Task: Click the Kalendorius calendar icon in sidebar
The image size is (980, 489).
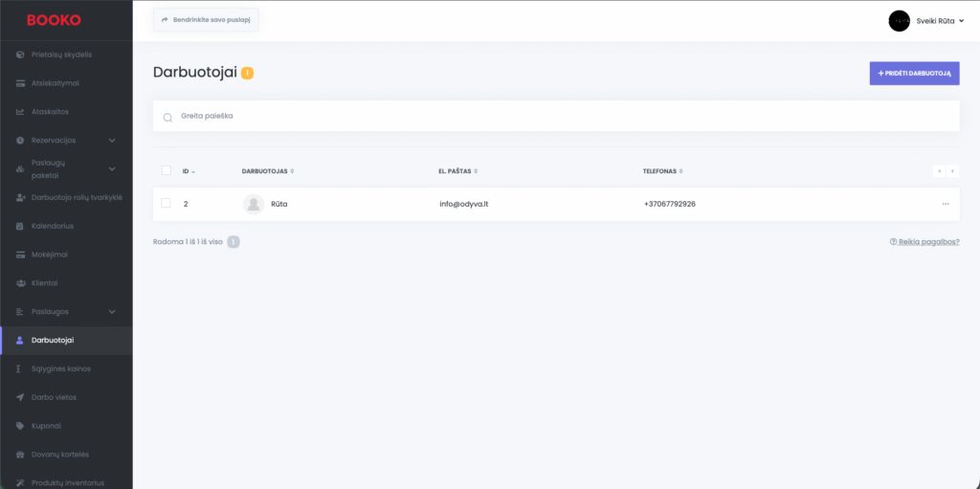Action: (x=21, y=227)
